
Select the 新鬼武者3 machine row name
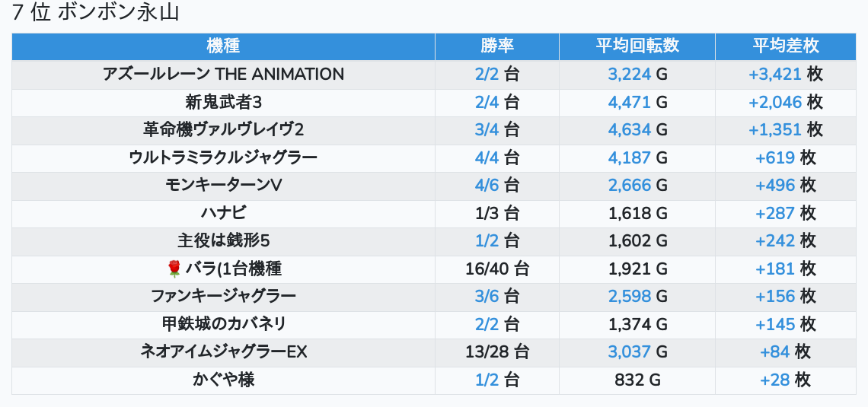coord(223,102)
